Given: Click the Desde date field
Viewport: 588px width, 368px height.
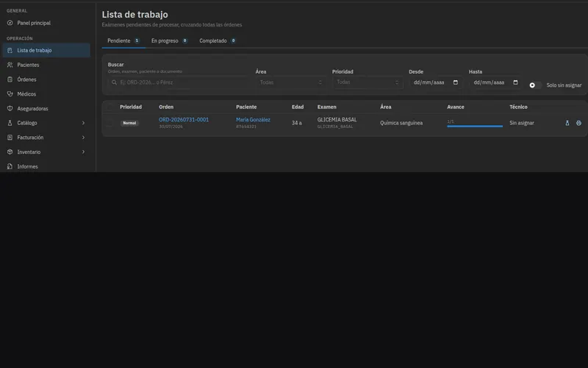Looking at the screenshot, I should click(435, 82).
